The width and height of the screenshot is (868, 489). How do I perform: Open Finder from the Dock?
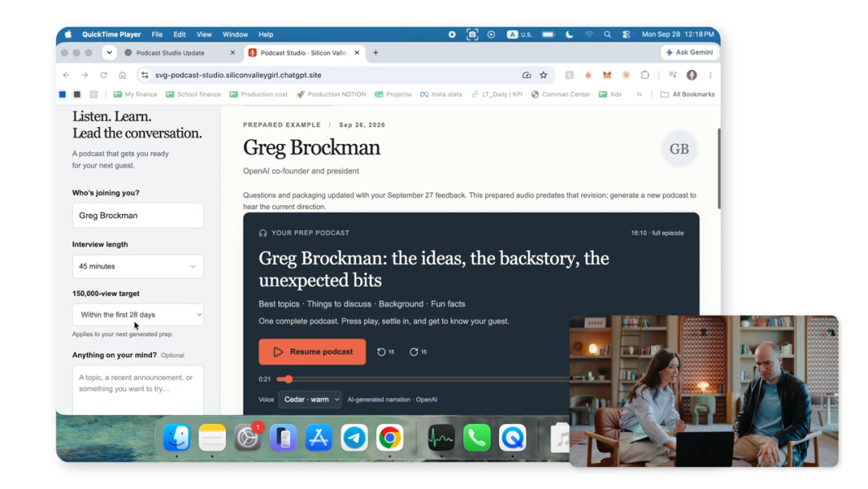tap(177, 438)
